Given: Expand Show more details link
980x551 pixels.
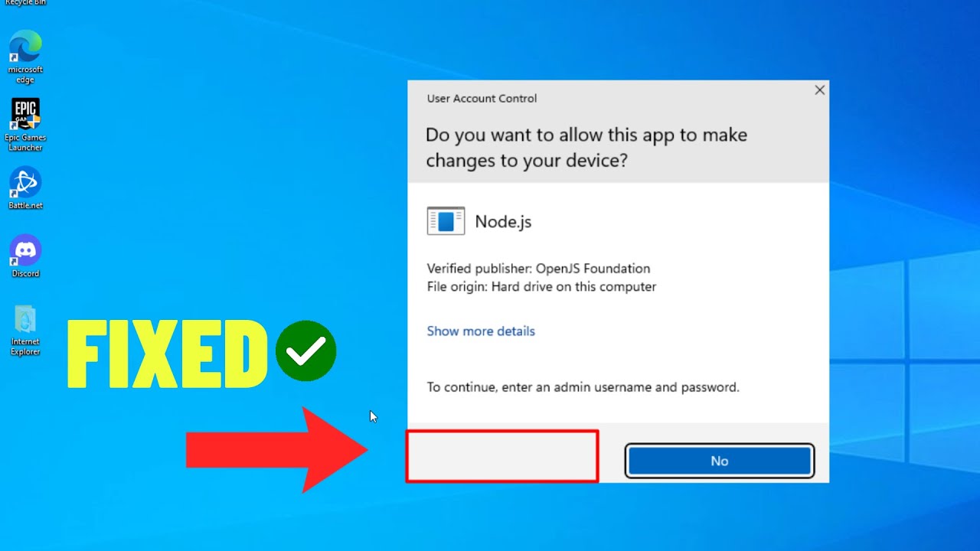Looking at the screenshot, I should 481,331.
